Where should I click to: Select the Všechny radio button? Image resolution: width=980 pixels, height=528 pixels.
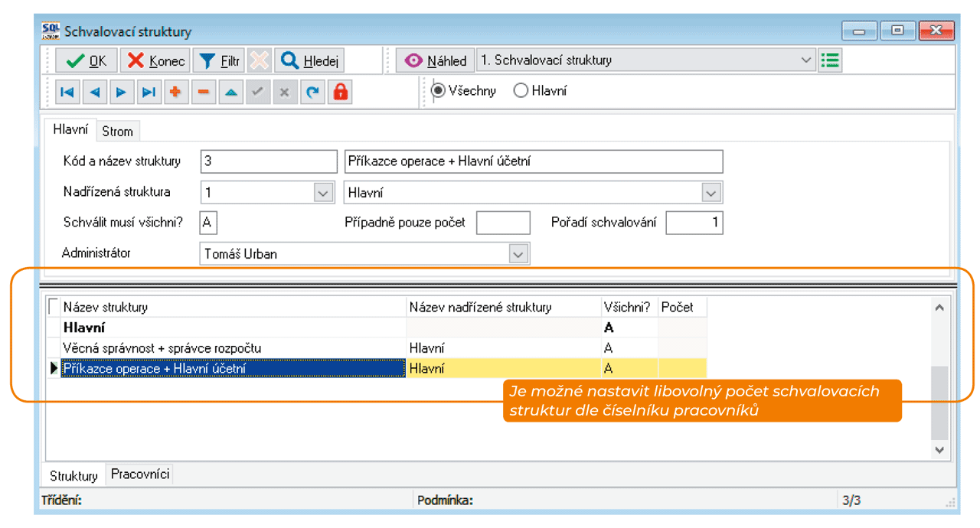439,91
